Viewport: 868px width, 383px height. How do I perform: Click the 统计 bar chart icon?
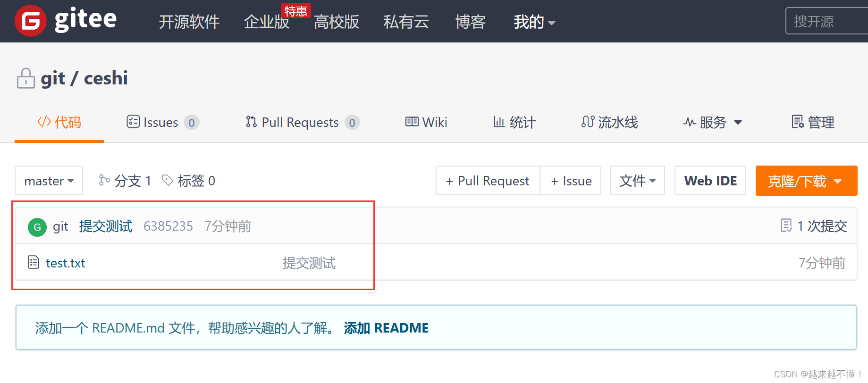[499, 122]
